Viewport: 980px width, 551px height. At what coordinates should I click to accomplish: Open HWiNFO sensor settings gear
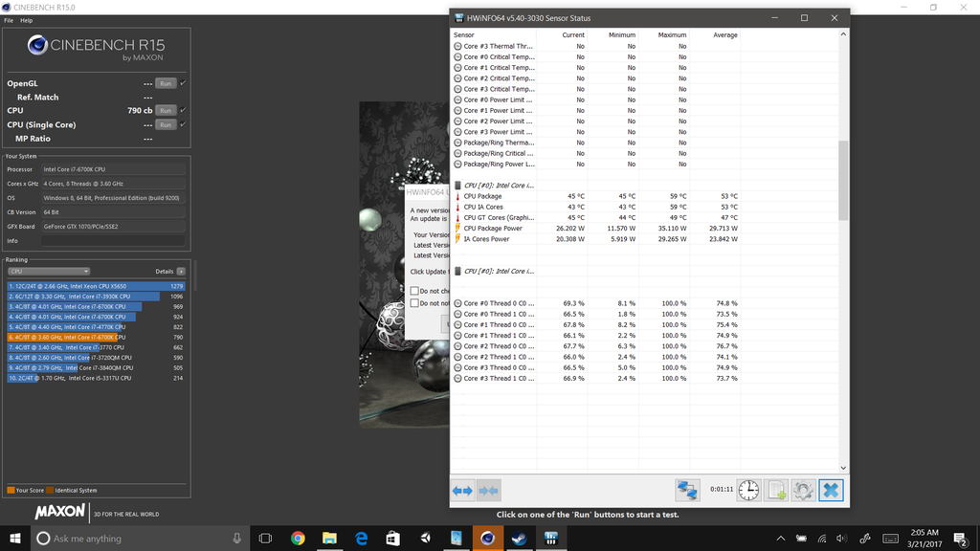(803, 491)
